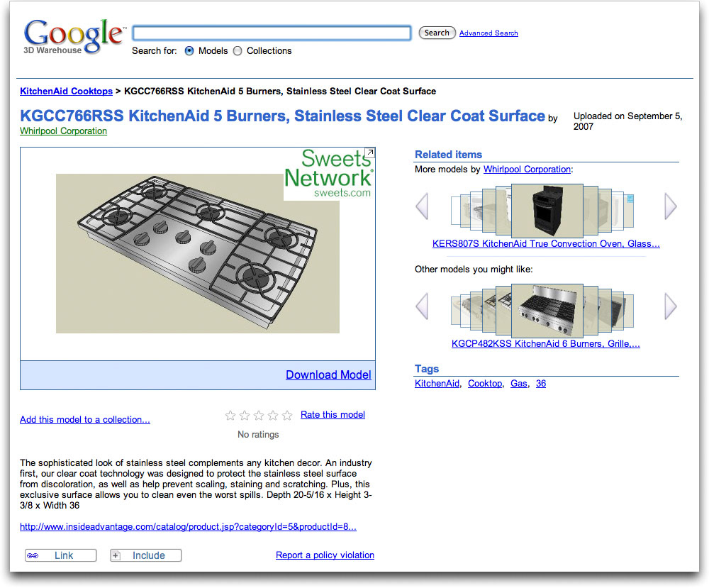The height and width of the screenshot is (588, 709).
Task: Open Whirlpool Corporation author link under title
Action: 63,131
